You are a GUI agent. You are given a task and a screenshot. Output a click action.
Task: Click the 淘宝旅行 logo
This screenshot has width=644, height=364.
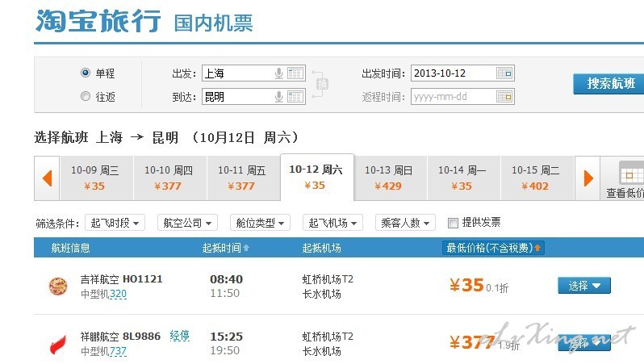98,21
